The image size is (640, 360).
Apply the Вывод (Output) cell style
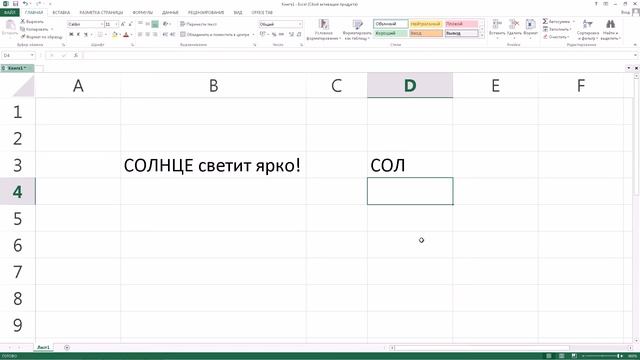click(461, 33)
